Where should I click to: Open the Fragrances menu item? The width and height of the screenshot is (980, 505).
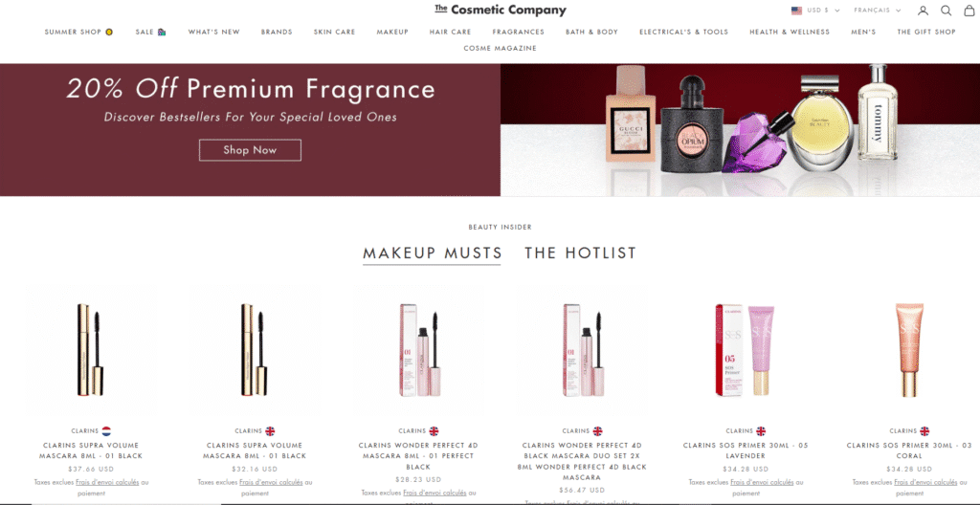tap(518, 32)
